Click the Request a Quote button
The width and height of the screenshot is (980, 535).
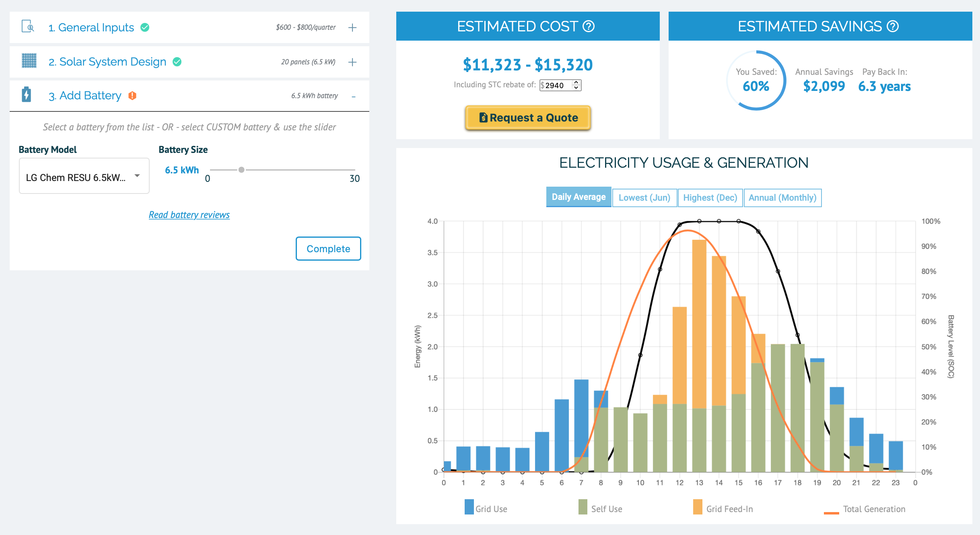(x=528, y=117)
